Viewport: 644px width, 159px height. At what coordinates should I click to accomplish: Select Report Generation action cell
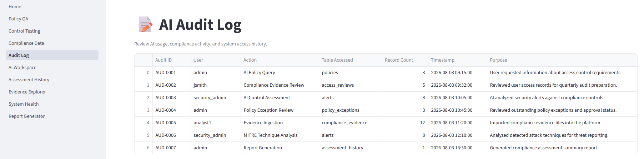tap(280, 148)
